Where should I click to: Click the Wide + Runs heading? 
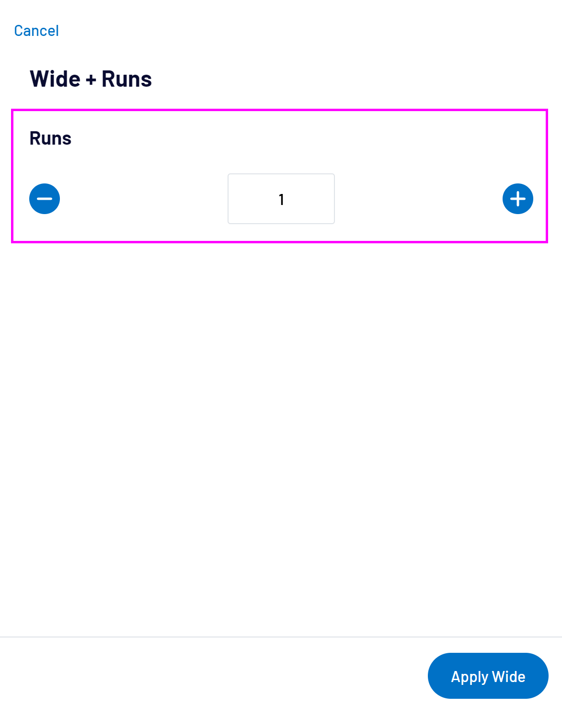(x=91, y=79)
